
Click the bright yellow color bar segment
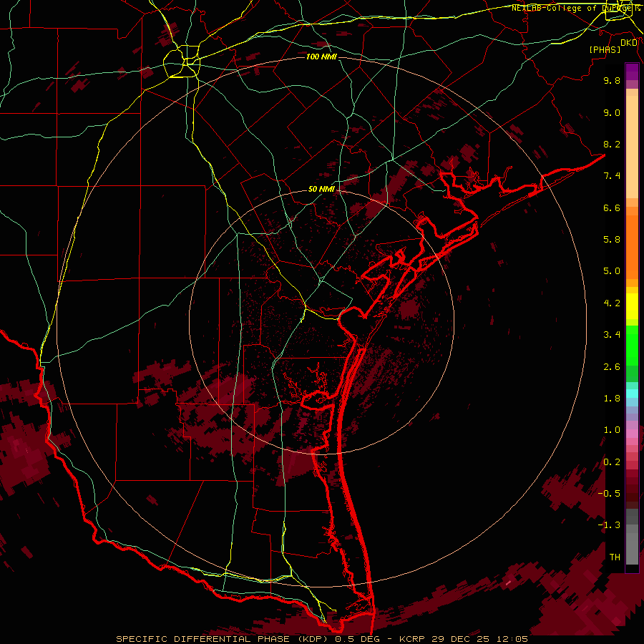coord(632,306)
